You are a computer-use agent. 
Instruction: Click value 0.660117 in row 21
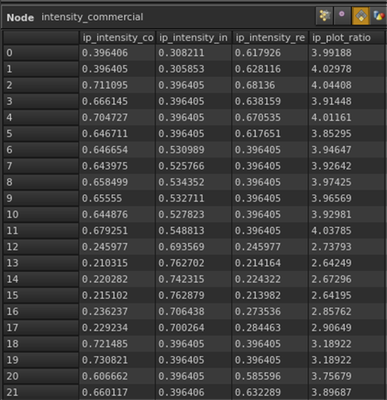(105, 392)
